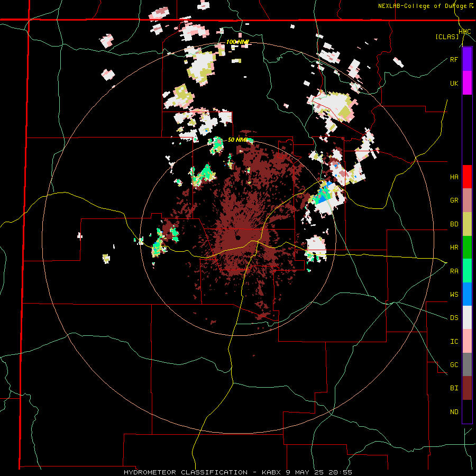476x476 pixels.
Task: Select the BD olive legend swatch
Action: [467, 224]
